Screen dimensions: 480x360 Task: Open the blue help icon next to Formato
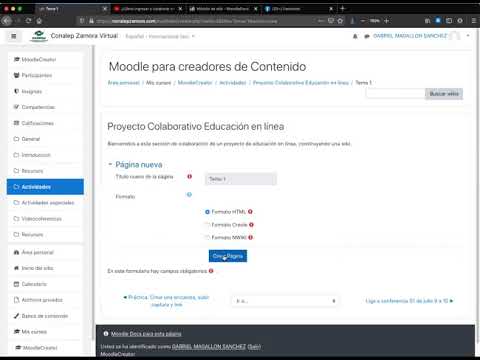pyautogui.click(x=189, y=195)
